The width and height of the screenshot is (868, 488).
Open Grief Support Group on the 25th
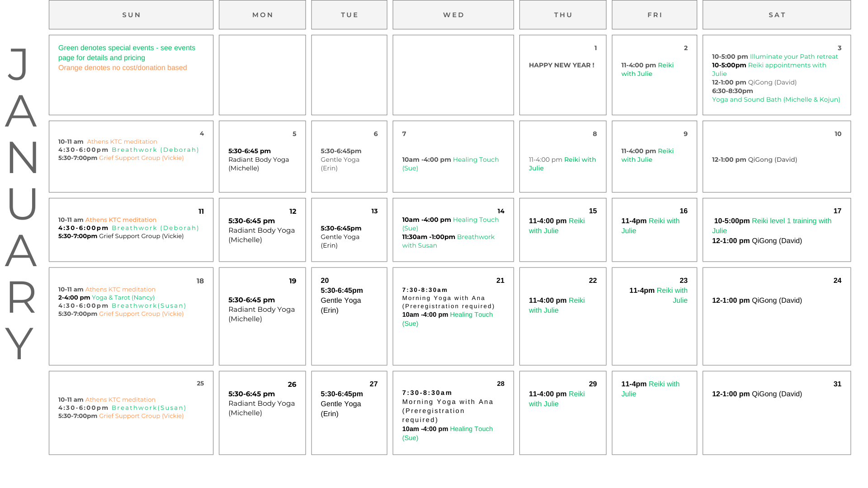click(x=141, y=416)
